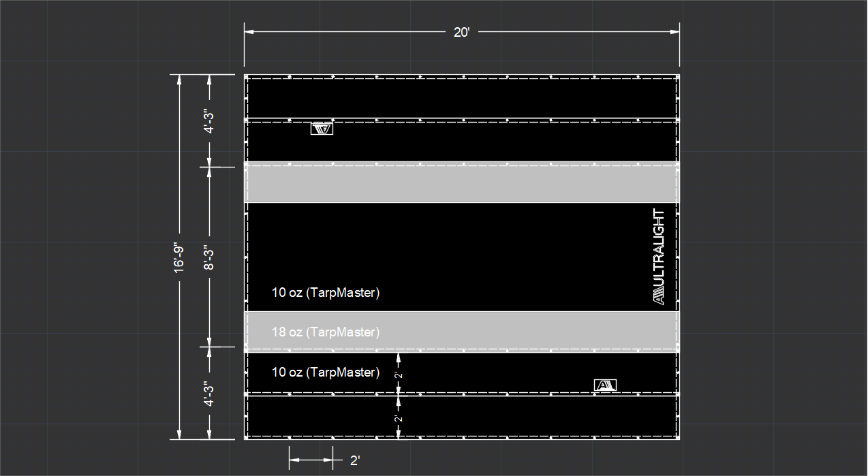
Task: Click the 8'-3" dimension text
Action: tap(209, 258)
